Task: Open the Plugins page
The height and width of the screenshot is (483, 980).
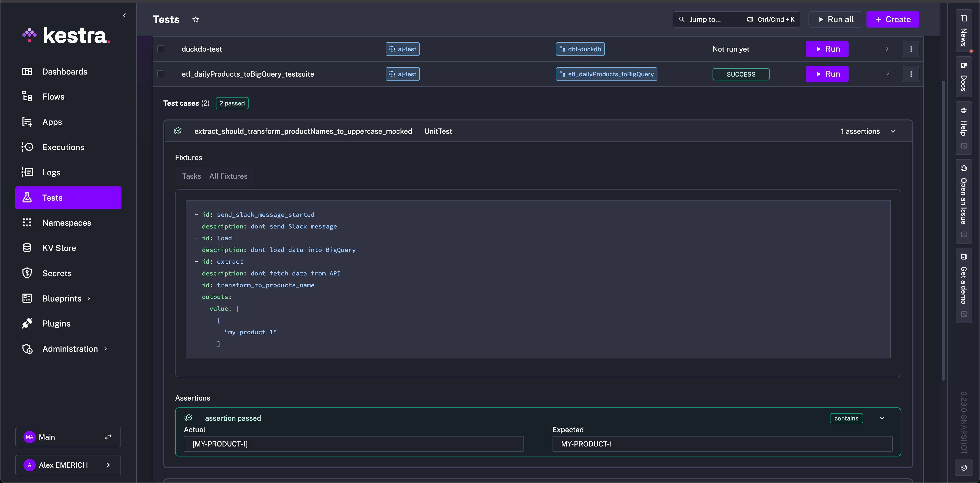Action: (x=56, y=323)
